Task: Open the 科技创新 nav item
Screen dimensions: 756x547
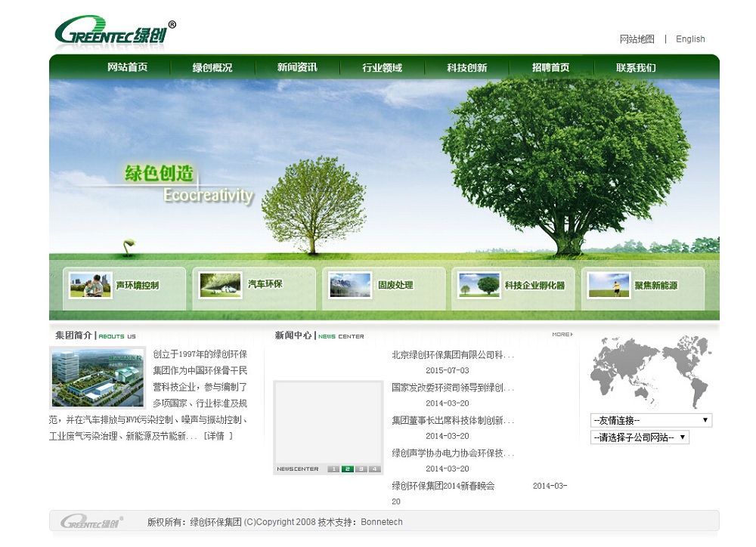Action: click(466, 67)
